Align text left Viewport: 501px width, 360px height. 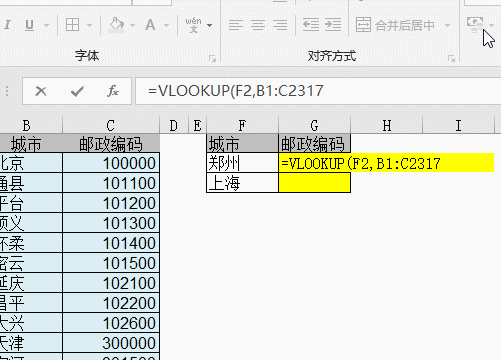tap(236, 25)
